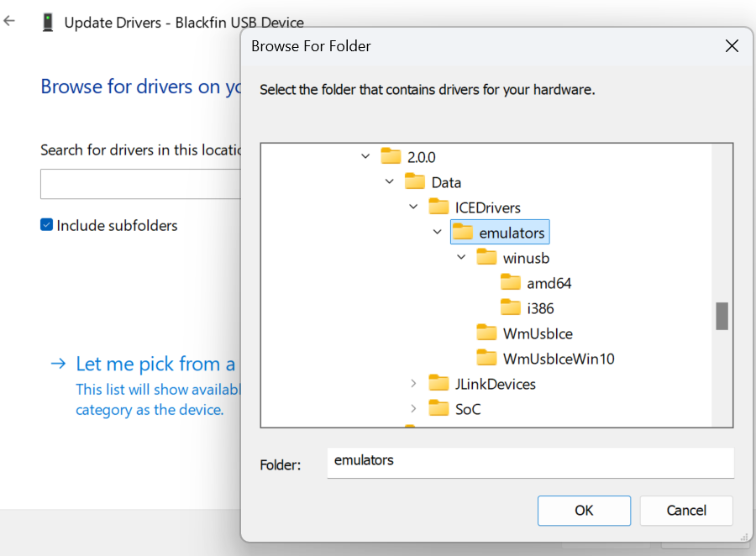Click the 2.0.0 folder icon
Viewport: 756px width, 556px height.
[391, 156]
